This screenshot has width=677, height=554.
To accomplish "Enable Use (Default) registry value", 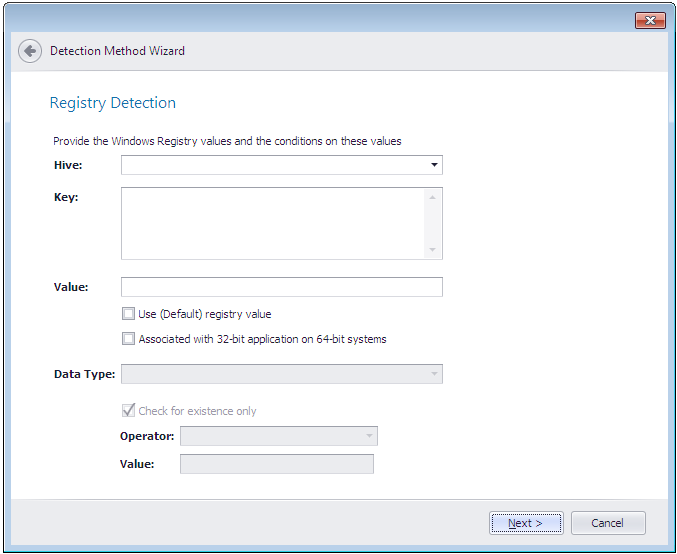I will pyautogui.click(x=128, y=314).
